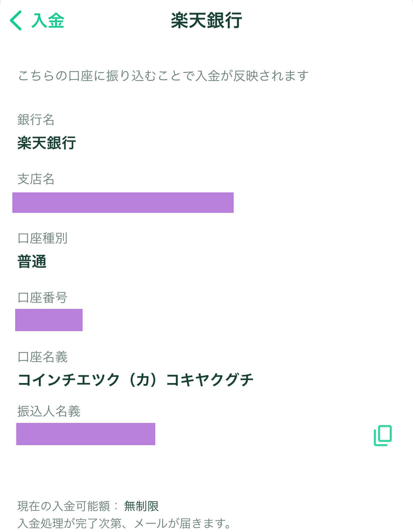Viewport: 413px width, 532px height.
Task: Tap the 支店名 field label
Action: (36, 179)
